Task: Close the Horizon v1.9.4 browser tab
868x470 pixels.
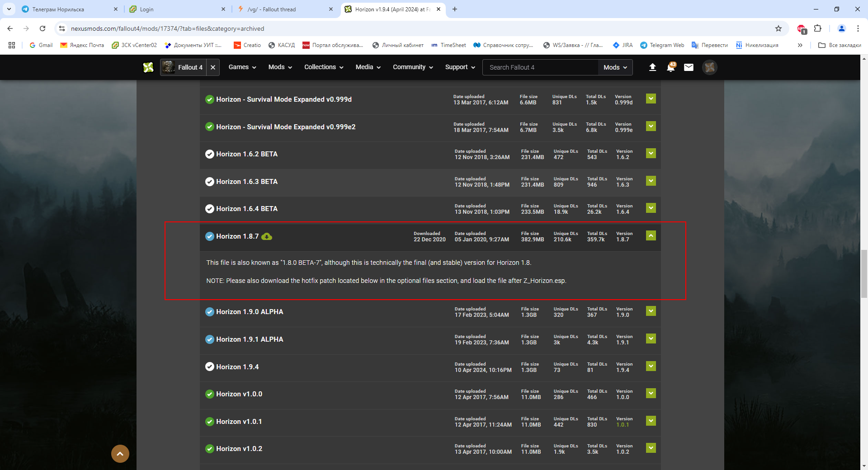Action: point(439,9)
